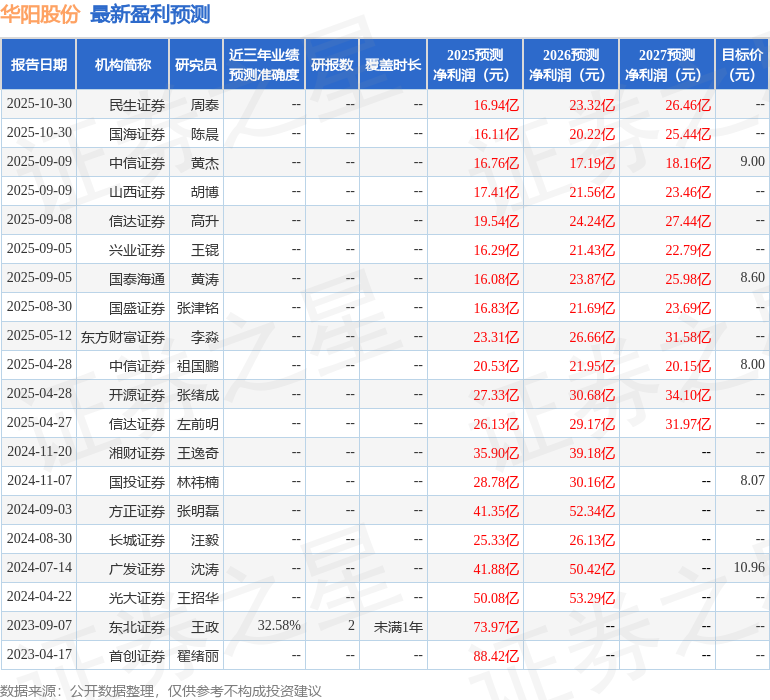Sort by 2027预测净利润 column header
Viewport: 770px width, 700px height.
click(667, 65)
